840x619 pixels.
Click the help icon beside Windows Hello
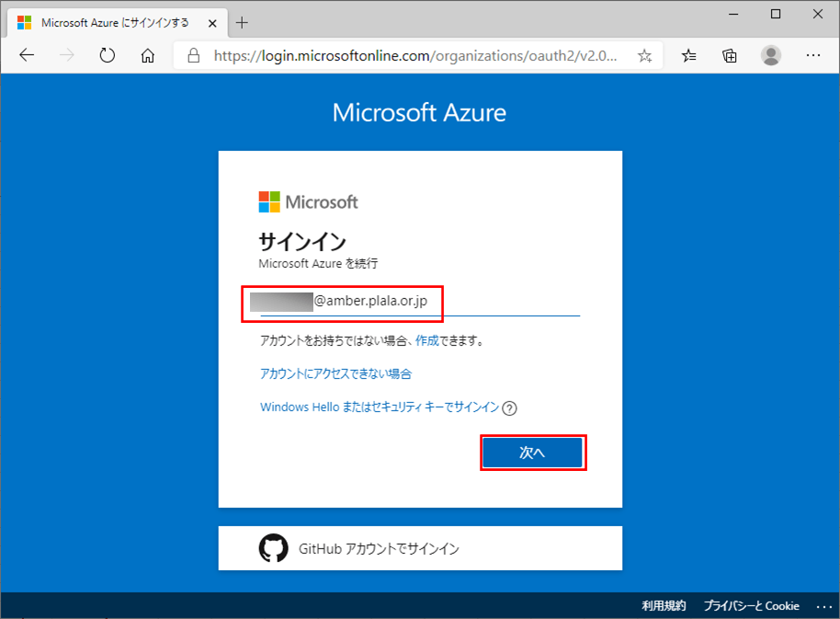pos(510,407)
